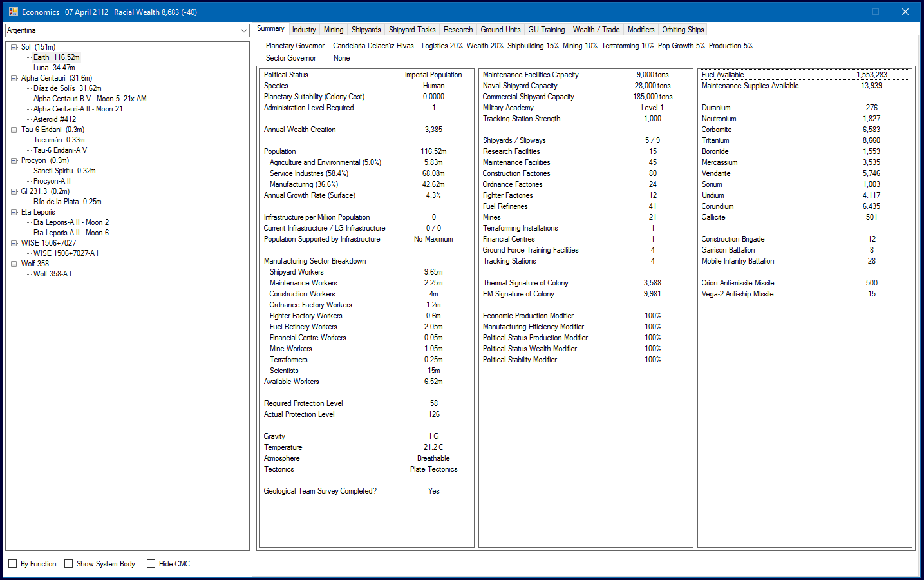Click Orion Anti-missile Missile entry
Viewport: 924px width, 580px height.
pos(806,283)
